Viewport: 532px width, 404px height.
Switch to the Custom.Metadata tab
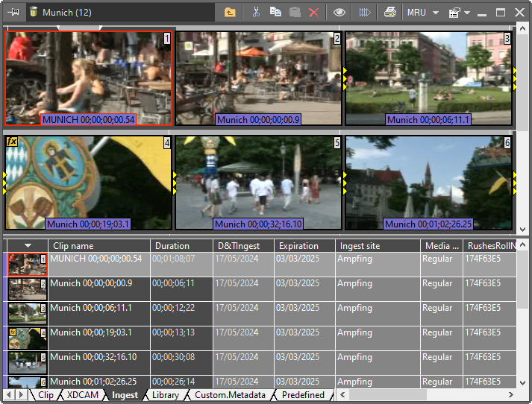[230, 395]
